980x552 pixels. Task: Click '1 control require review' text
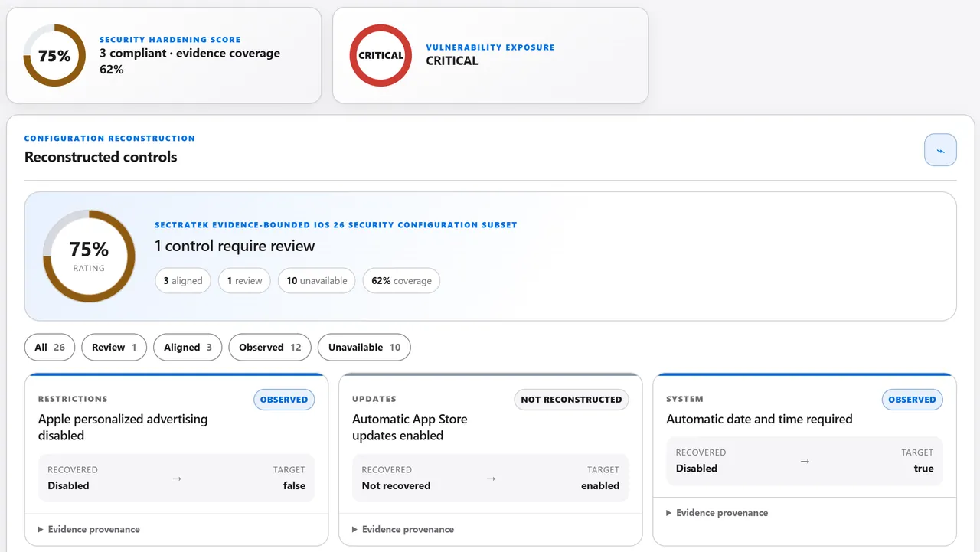tap(234, 247)
